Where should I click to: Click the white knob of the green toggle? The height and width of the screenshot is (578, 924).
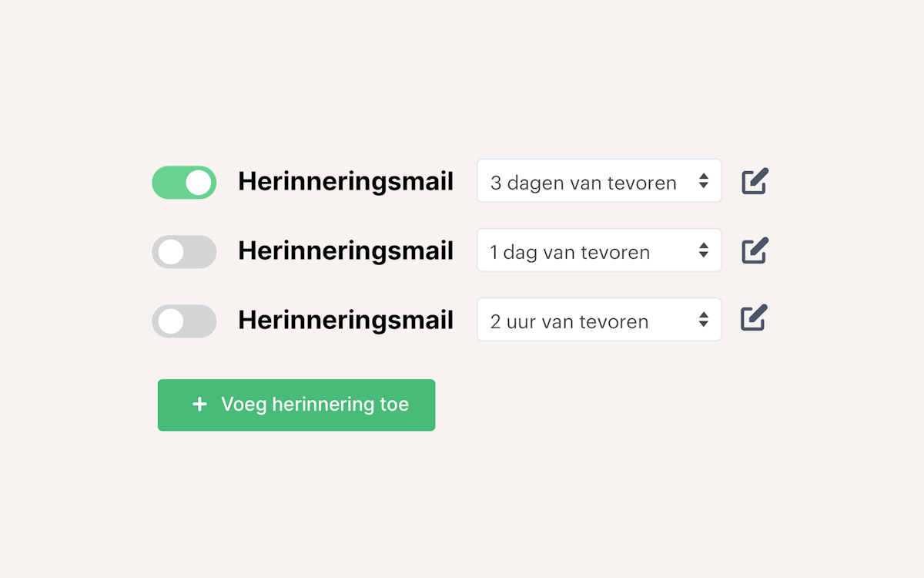pyautogui.click(x=198, y=183)
